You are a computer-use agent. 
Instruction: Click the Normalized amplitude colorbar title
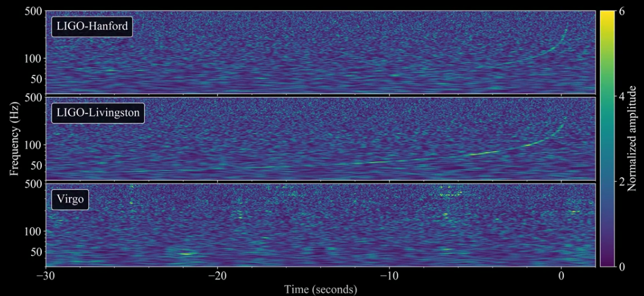click(632, 139)
